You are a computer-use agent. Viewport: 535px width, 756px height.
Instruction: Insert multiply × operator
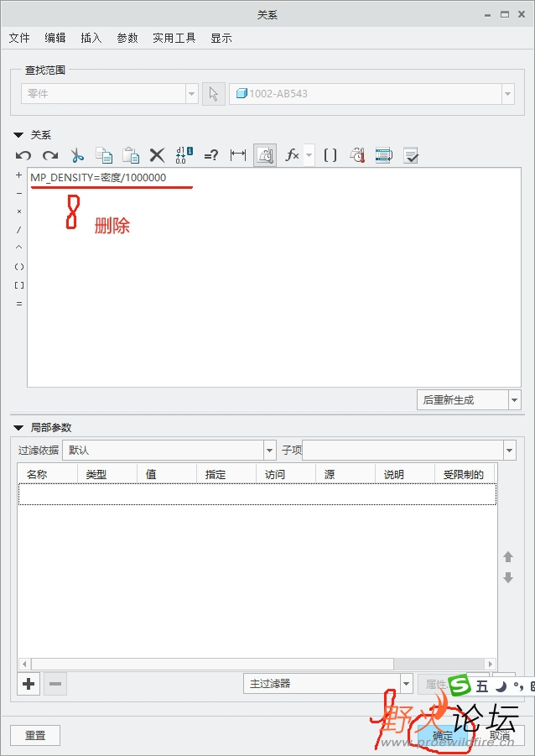pyautogui.click(x=18, y=211)
